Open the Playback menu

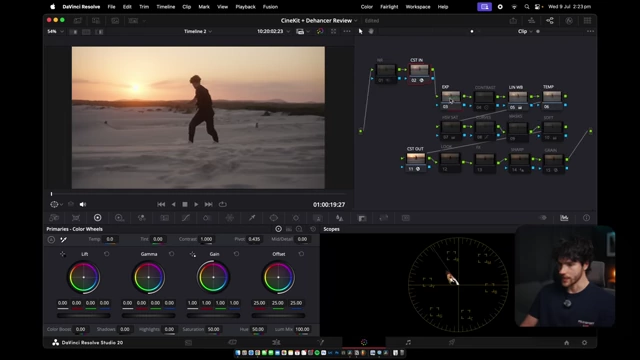245,7
